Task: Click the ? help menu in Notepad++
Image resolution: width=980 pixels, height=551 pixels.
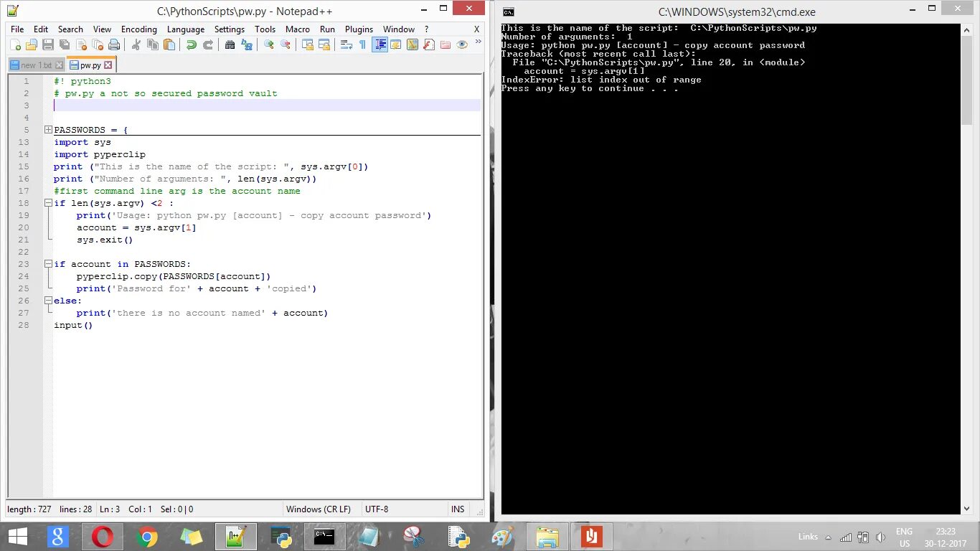Action: pos(426,29)
